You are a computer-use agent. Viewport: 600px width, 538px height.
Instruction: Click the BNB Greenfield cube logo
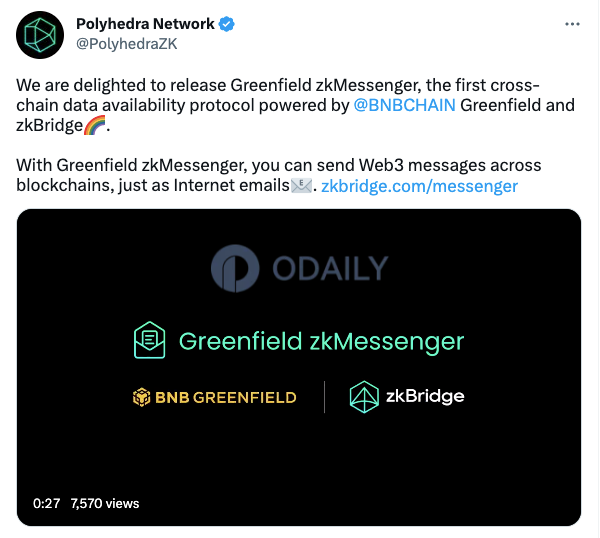pos(142,397)
